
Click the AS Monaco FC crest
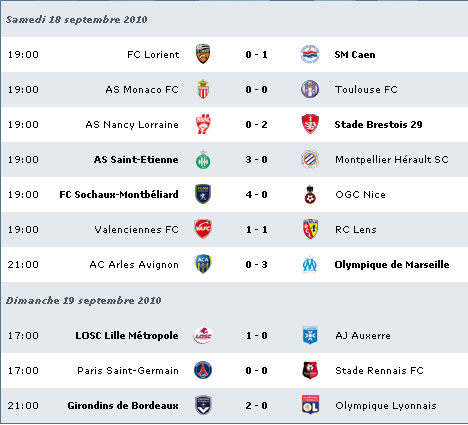tap(203, 89)
